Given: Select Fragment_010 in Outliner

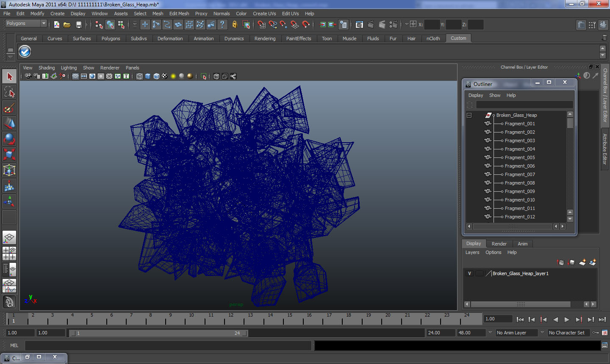Looking at the screenshot, I should click(520, 200).
